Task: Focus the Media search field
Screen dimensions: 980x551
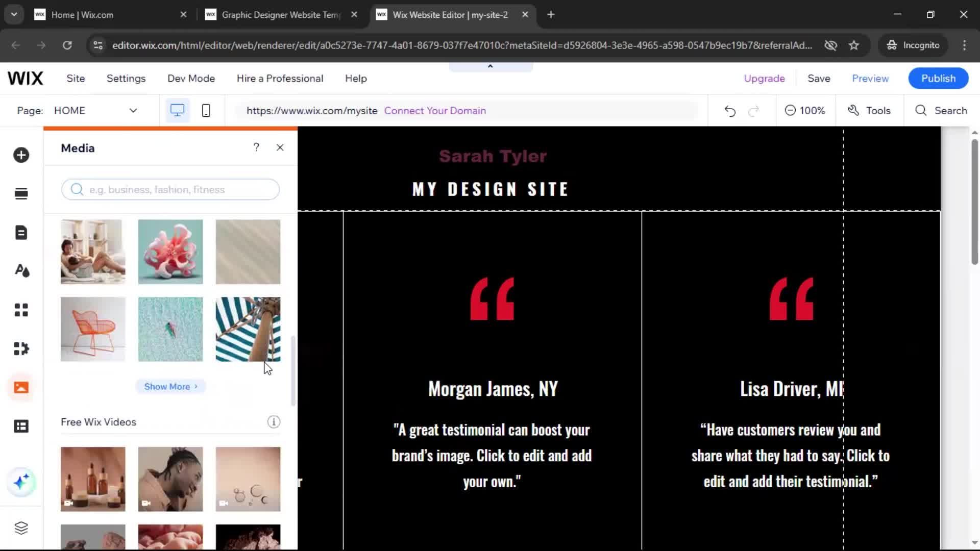Action: pos(170,190)
